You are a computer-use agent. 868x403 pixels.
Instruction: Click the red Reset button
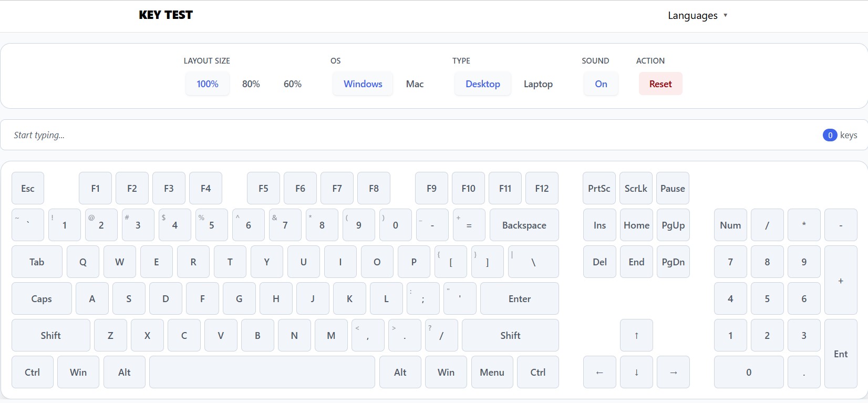660,84
